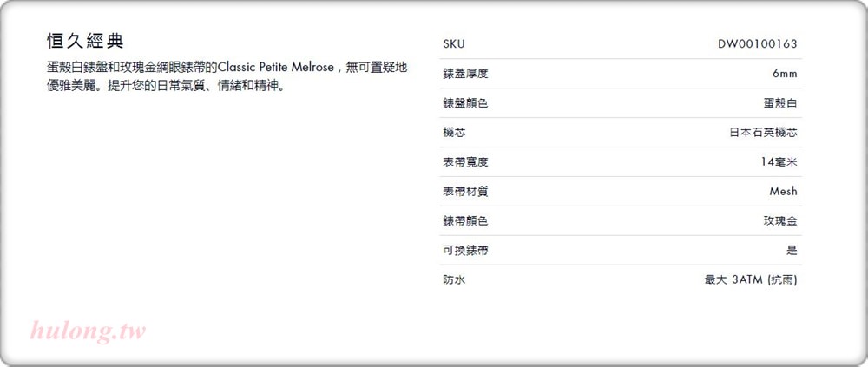
Task: Select the Mesh strap material value
Action: (783, 192)
